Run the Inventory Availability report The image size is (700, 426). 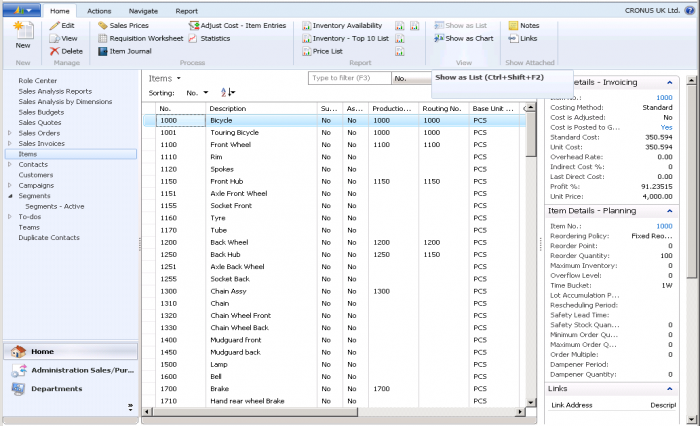[x=346, y=24]
